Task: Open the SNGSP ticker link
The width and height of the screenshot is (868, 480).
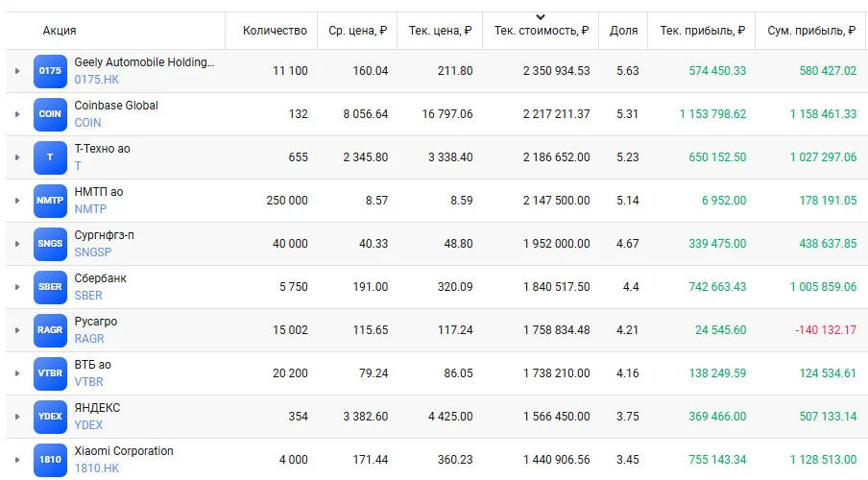Action: (93, 252)
